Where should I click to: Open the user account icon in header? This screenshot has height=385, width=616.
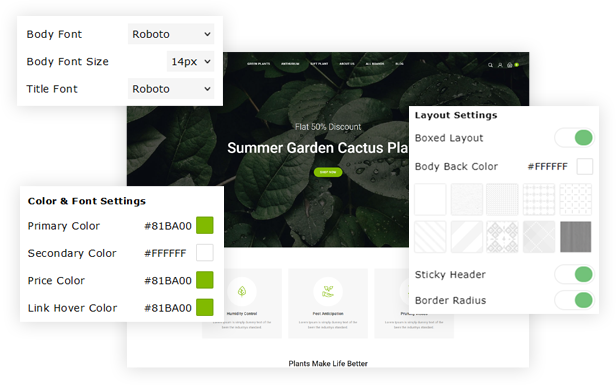(500, 65)
